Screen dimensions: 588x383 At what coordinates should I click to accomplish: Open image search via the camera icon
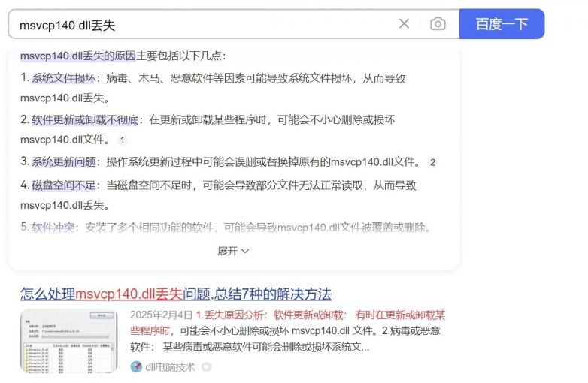(438, 23)
